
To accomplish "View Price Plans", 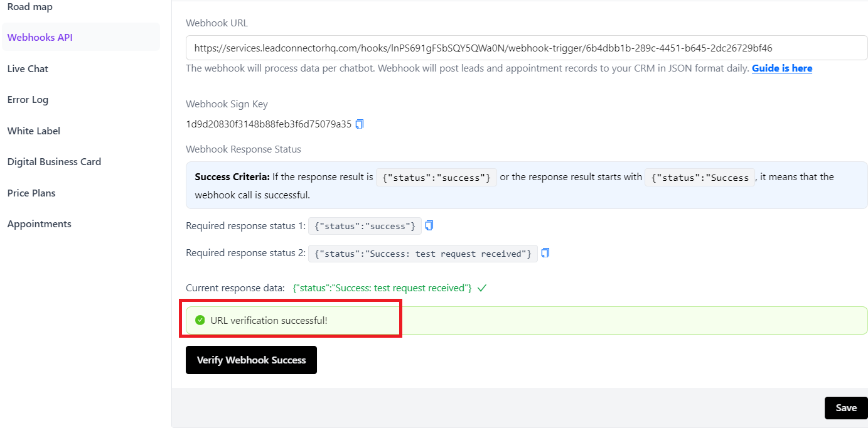I will click(31, 193).
